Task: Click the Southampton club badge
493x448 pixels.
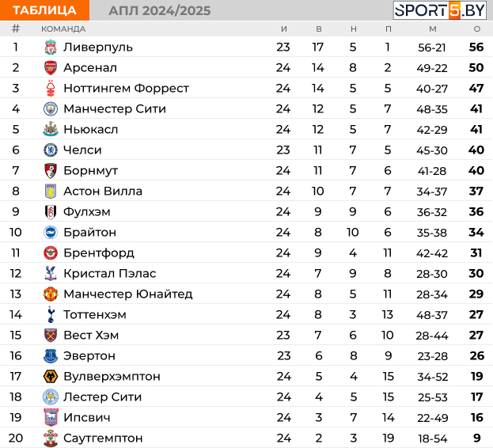Action: point(51,438)
